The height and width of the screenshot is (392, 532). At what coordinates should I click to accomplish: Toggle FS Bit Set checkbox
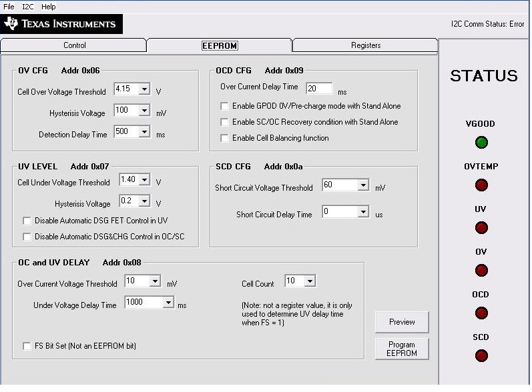coord(27,346)
